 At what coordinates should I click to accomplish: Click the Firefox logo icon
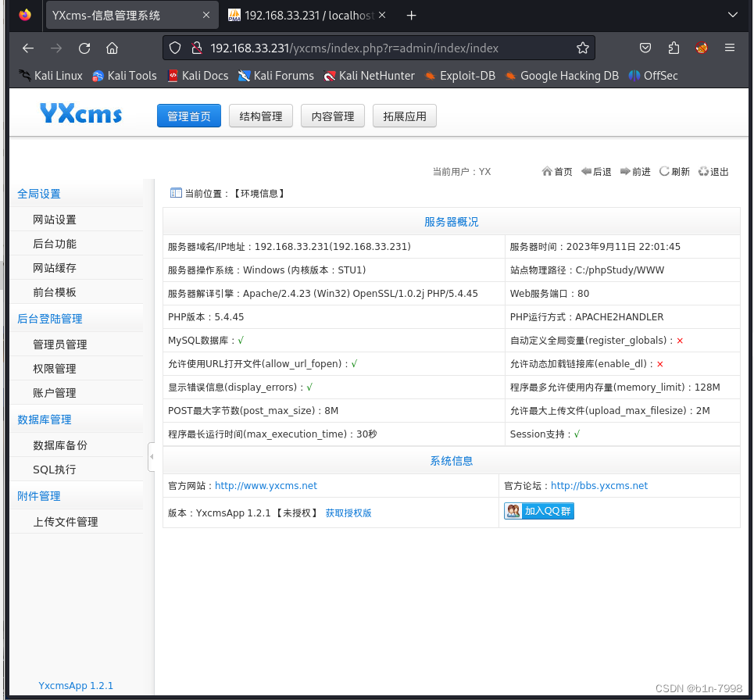pos(25,16)
